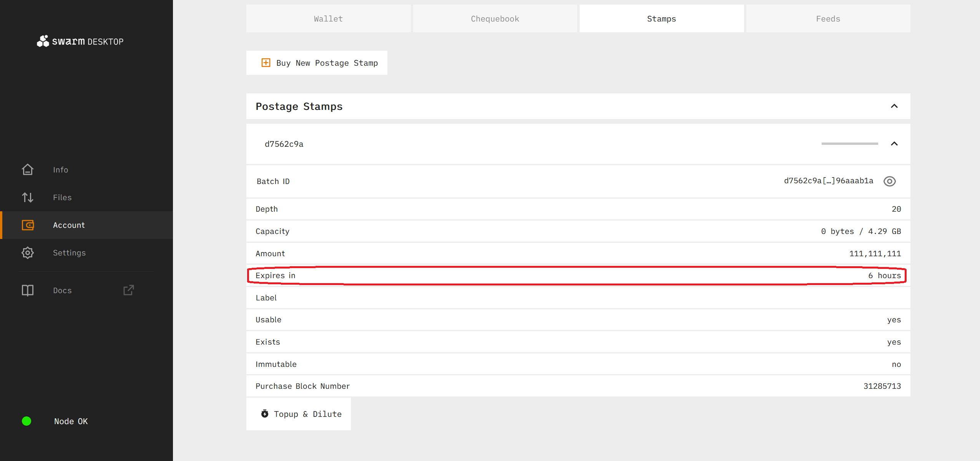Collapse the d7562c9a stamp details
This screenshot has height=461, width=980.
click(x=894, y=144)
